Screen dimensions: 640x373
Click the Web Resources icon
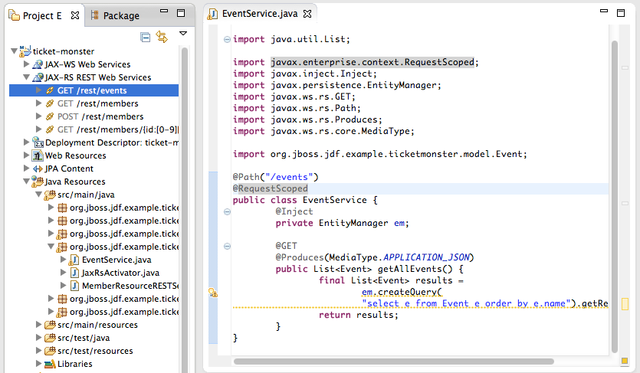[38, 155]
